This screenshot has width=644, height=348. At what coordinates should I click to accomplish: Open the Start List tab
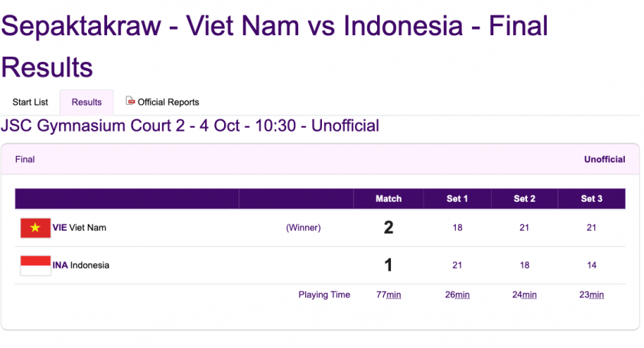point(30,102)
